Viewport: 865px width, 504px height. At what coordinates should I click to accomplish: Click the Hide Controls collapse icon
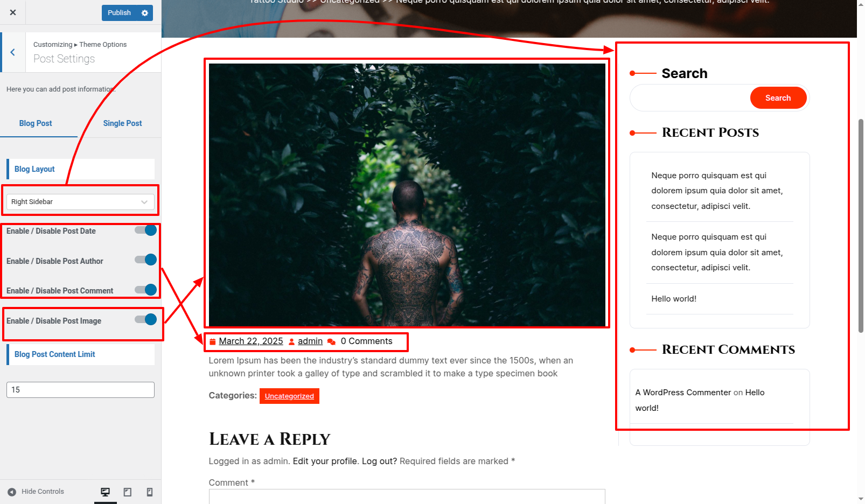12,492
